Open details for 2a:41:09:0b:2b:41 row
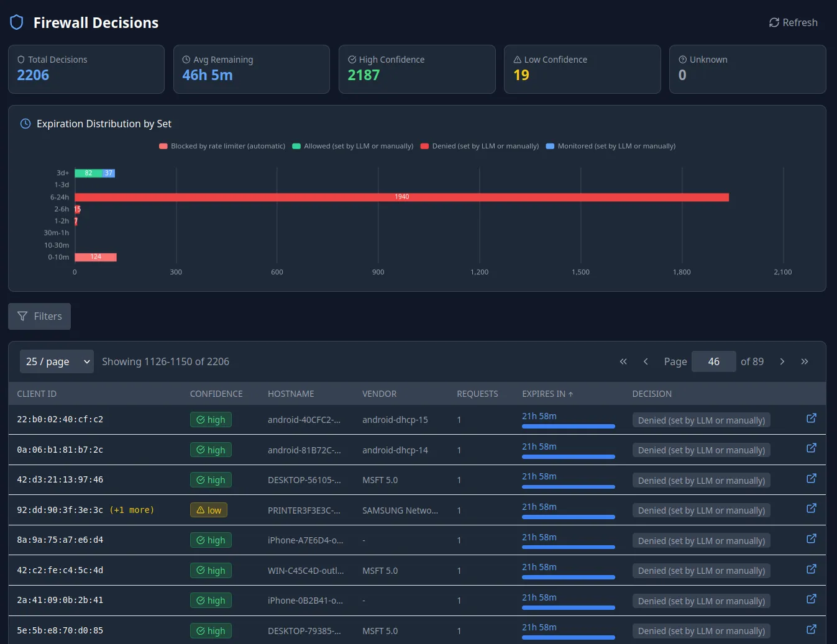This screenshot has width=837, height=644. [x=812, y=599]
